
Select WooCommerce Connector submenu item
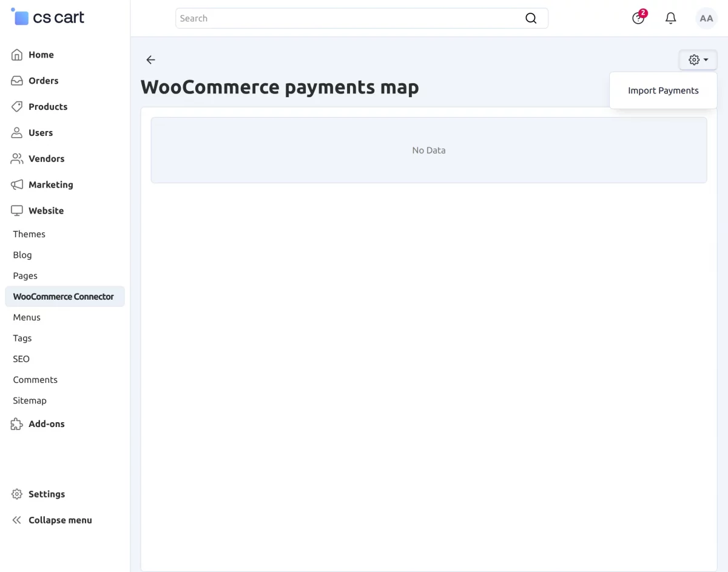click(65, 297)
